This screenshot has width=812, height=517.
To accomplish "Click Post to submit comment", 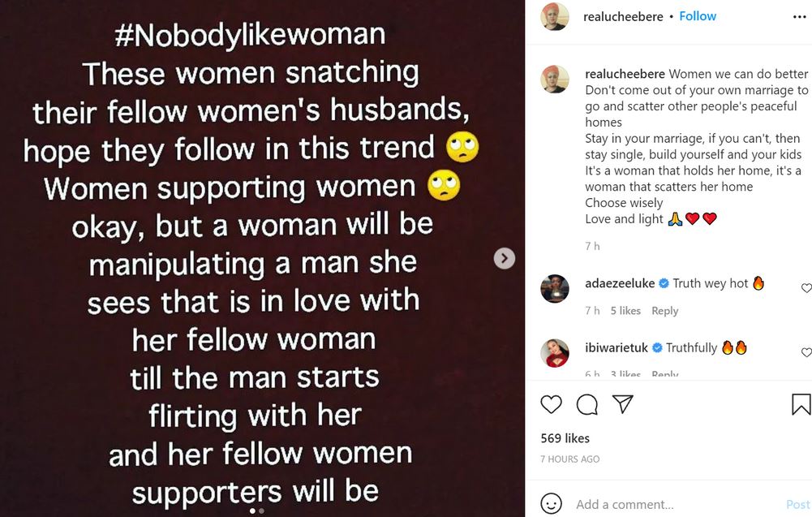I will (x=797, y=504).
